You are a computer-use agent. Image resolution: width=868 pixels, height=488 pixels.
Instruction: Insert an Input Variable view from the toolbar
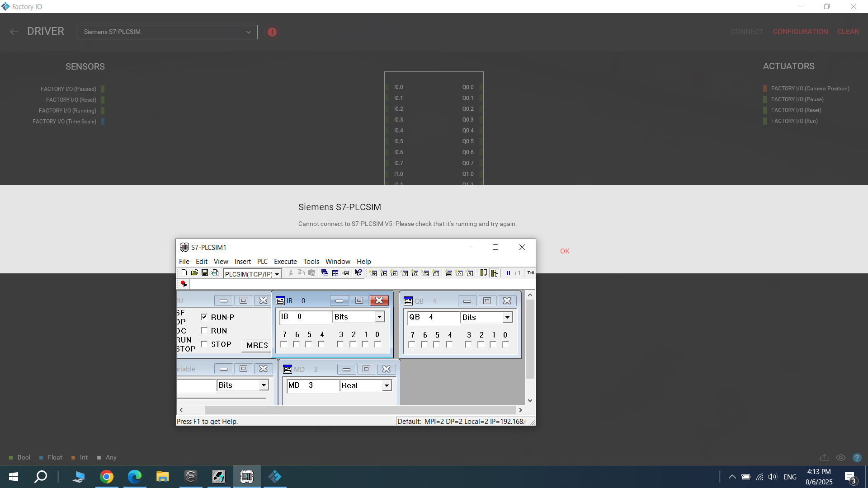pyautogui.click(x=373, y=273)
